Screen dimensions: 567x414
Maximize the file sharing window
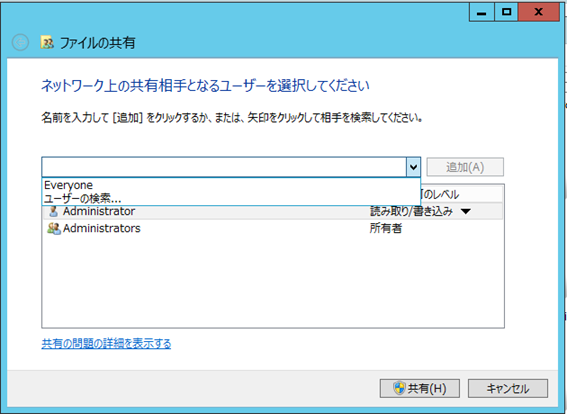pos(507,12)
